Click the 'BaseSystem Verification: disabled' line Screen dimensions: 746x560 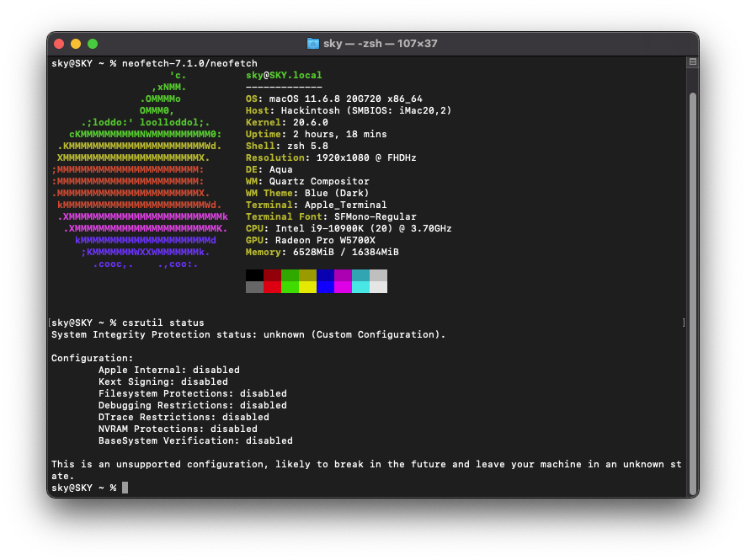pos(195,440)
